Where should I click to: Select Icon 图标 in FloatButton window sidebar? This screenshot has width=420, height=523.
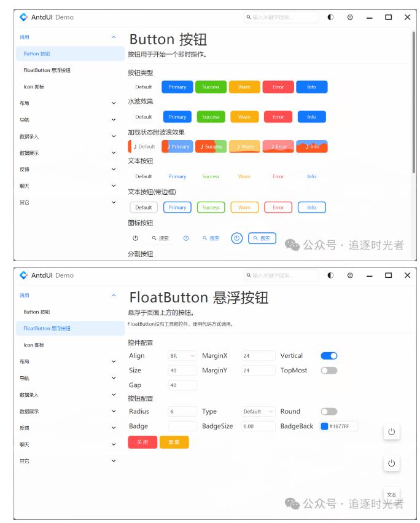[71, 345]
